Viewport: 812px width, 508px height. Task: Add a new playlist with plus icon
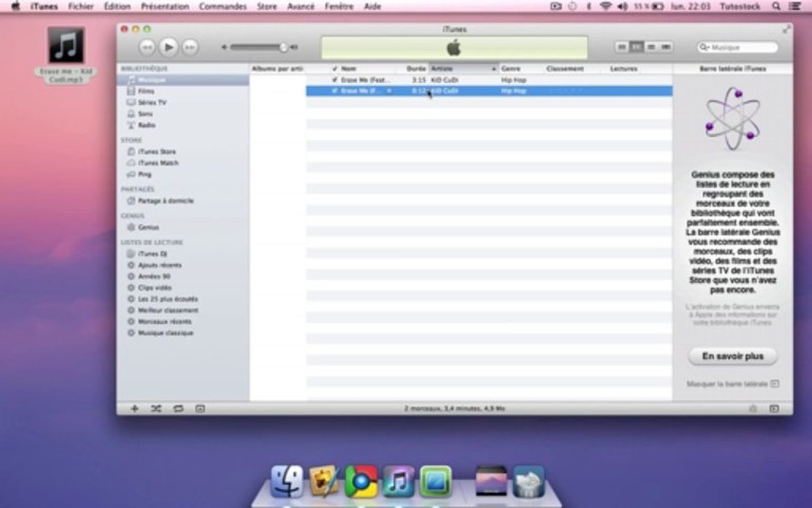tap(134, 409)
